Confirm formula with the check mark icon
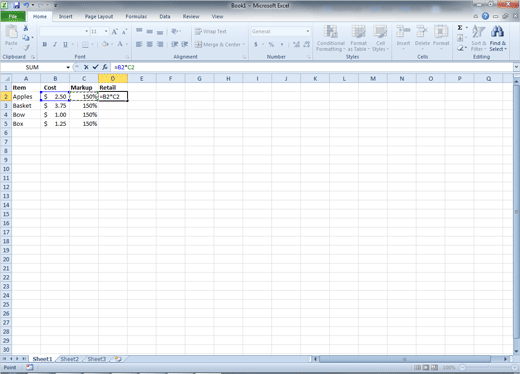This screenshot has width=520, height=374. click(95, 67)
